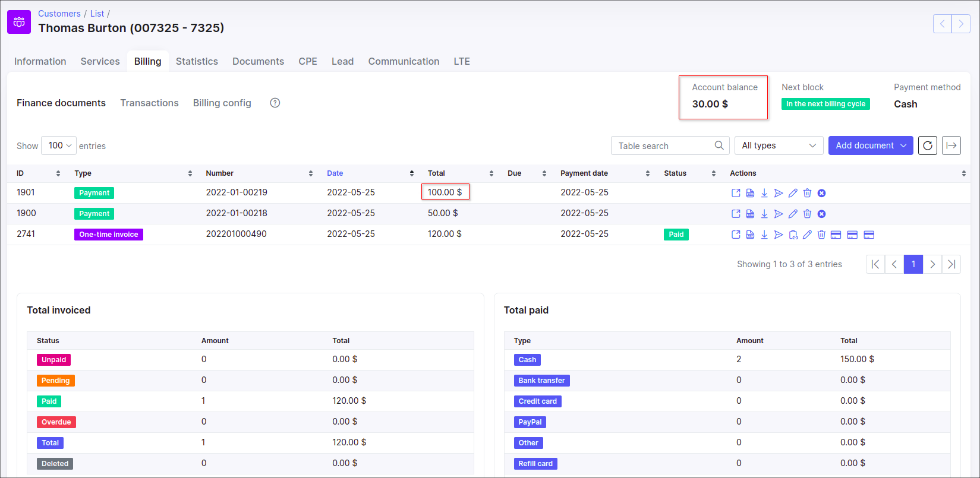980x478 pixels.
Task: Switch to the Services tab
Action: (100, 61)
